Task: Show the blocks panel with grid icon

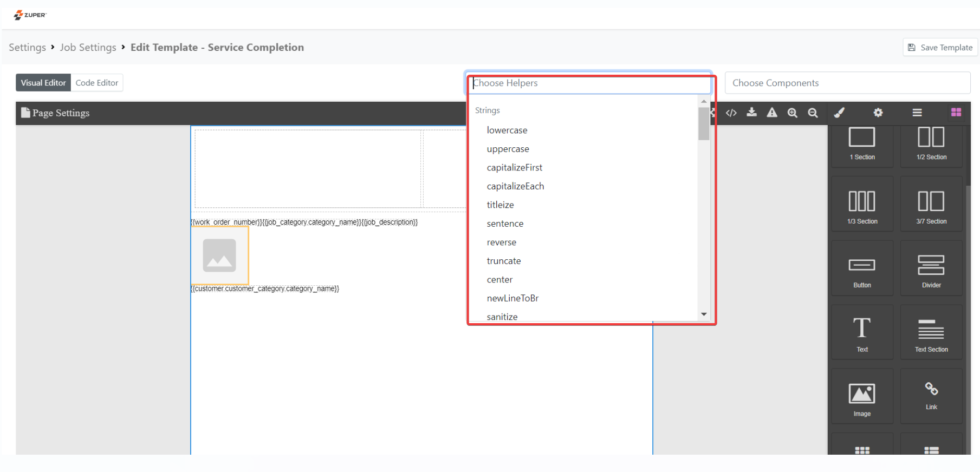Action: pyautogui.click(x=956, y=113)
